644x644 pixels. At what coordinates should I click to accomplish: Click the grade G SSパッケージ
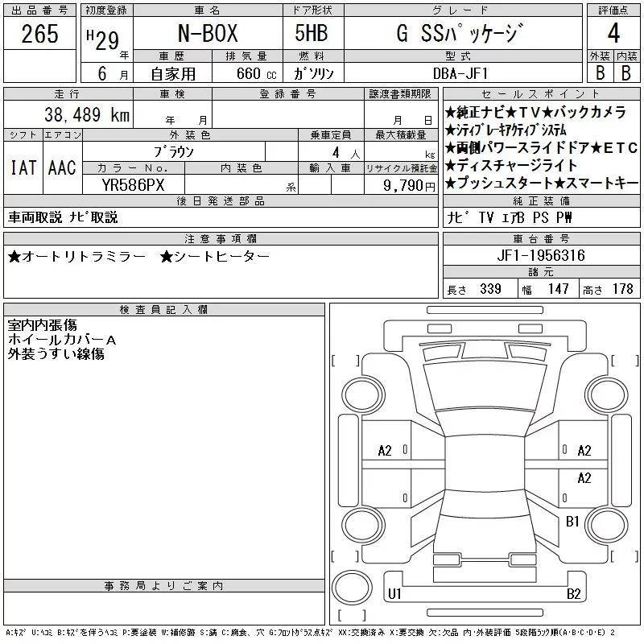pos(460,33)
